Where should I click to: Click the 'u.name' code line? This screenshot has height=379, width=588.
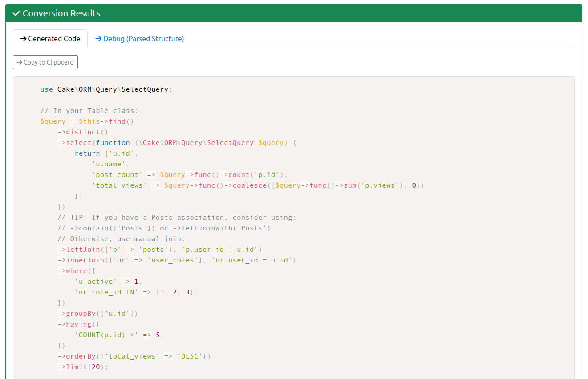[111, 164]
